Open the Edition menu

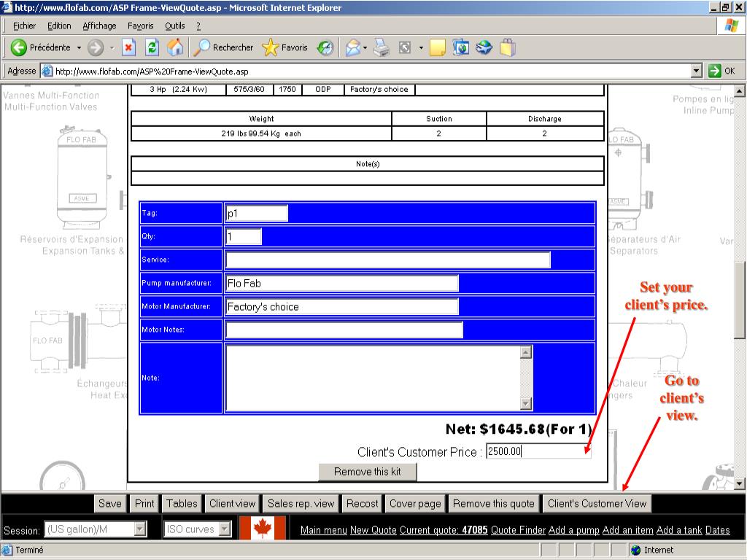pyautogui.click(x=59, y=26)
